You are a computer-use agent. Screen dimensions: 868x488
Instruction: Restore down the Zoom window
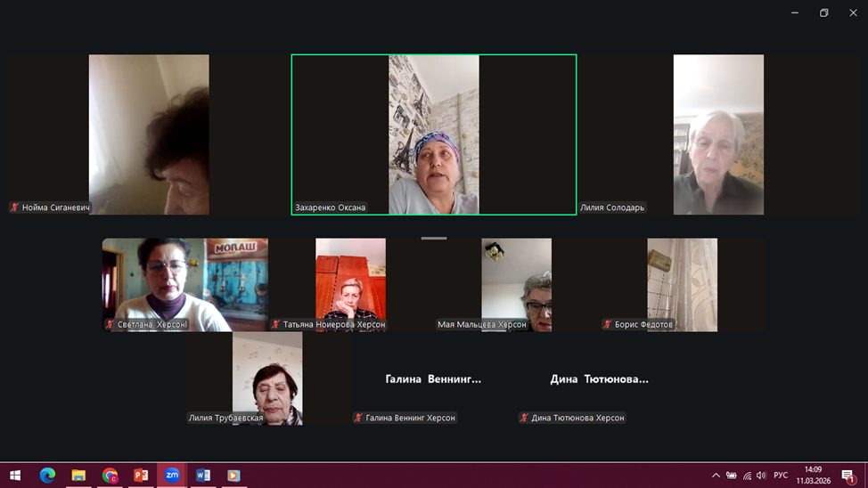pos(823,12)
